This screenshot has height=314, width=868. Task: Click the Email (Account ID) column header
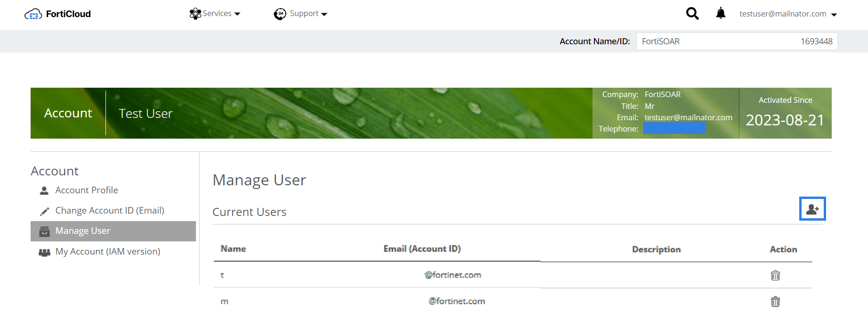(x=422, y=248)
